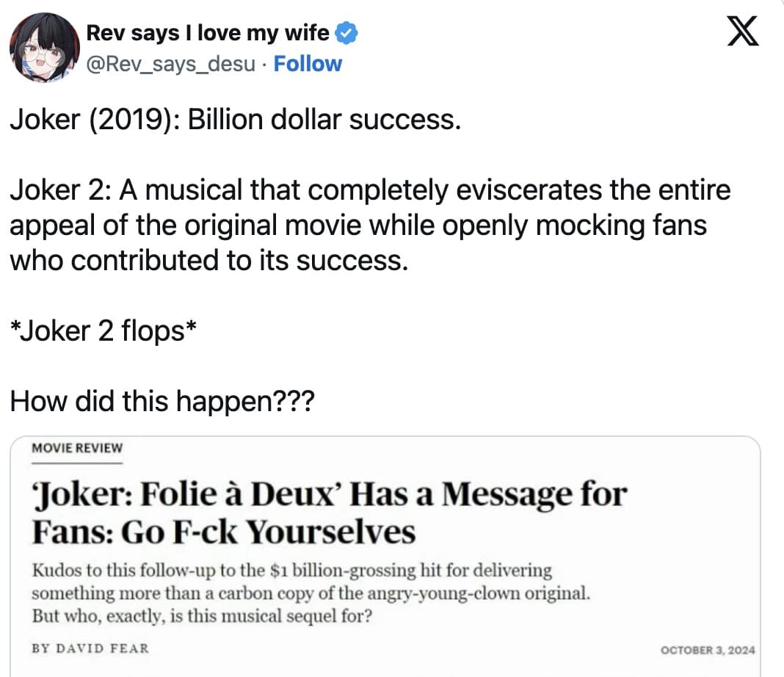Viewport: 784px width, 677px height.
Task: Click the 'Fans: Go F-ck Yourselves' headline line
Action: (223, 532)
